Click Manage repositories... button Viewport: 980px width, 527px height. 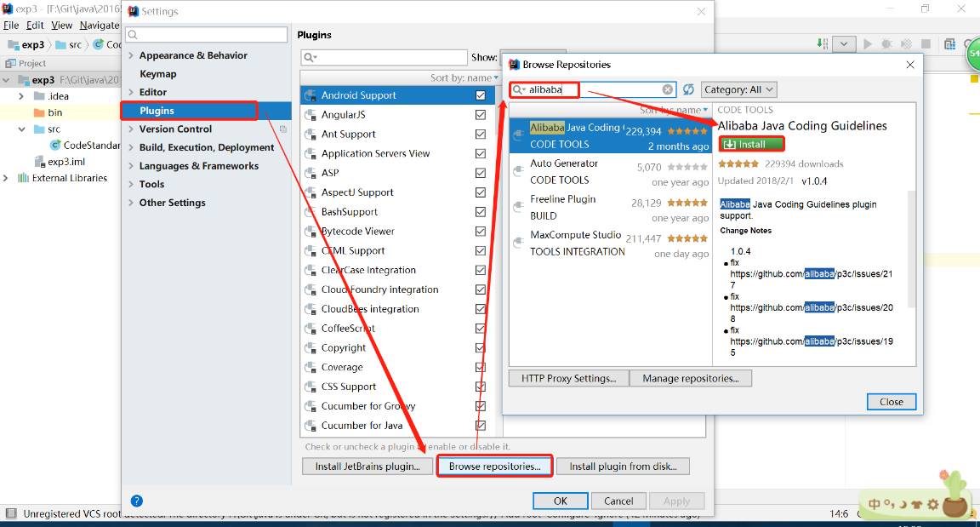tap(690, 378)
